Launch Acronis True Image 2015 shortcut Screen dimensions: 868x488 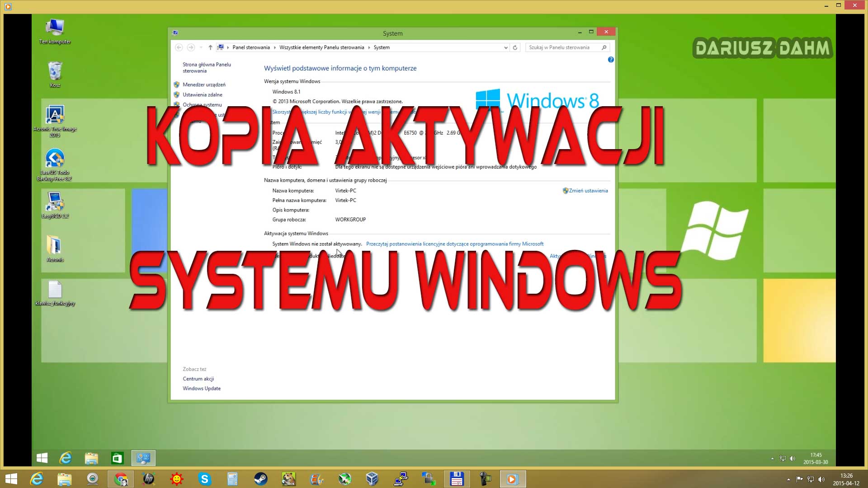(x=55, y=121)
